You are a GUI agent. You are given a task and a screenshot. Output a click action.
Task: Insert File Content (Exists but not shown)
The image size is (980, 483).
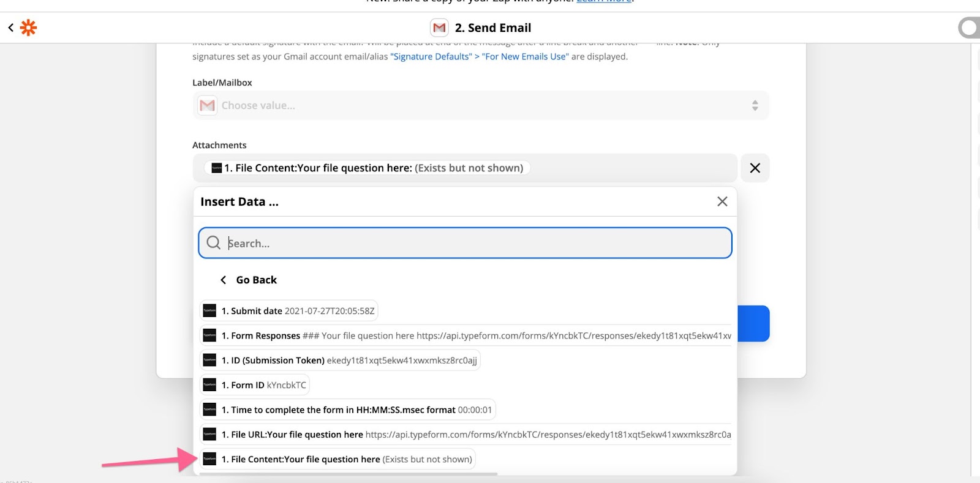point(338,459)
